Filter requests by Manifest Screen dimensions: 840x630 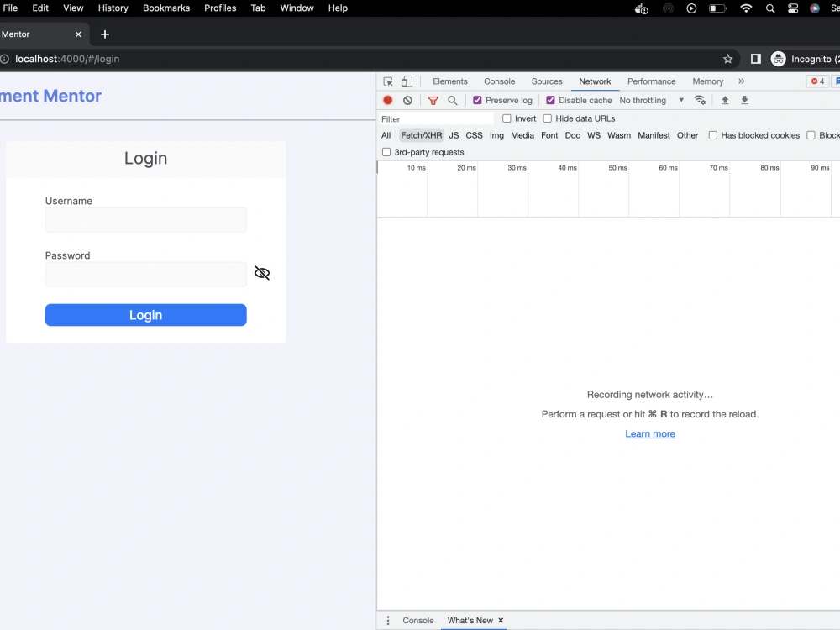(x=654, y=135)
